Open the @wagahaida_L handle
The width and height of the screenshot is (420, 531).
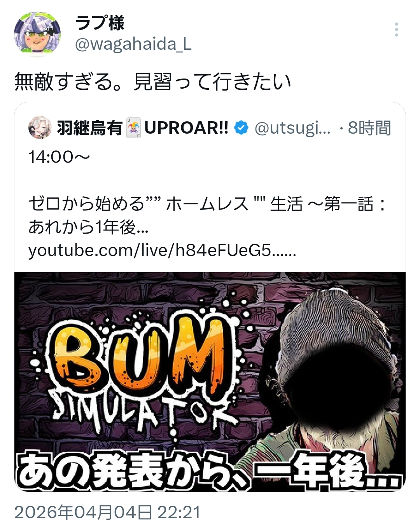(133, 44)
